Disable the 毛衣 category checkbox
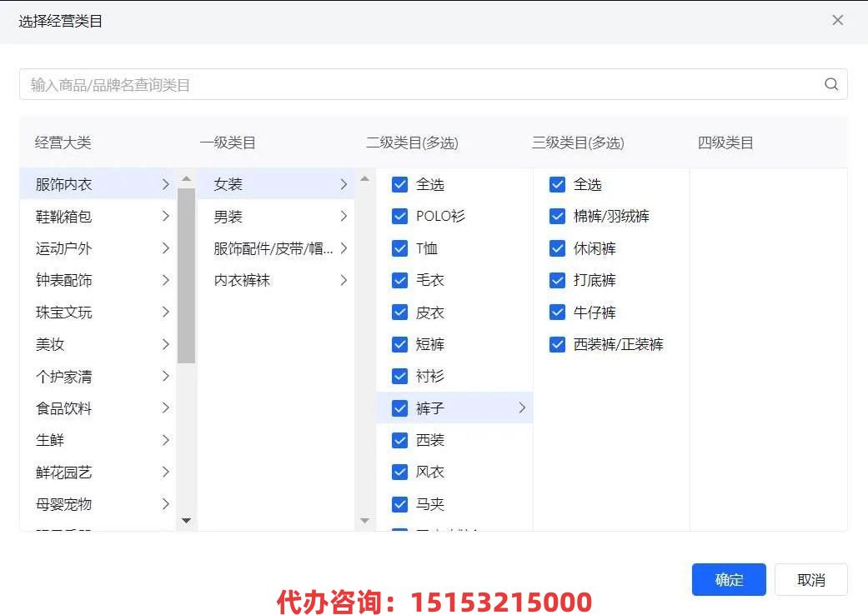This screenshot has height=615, width=868. coord(400,281)
